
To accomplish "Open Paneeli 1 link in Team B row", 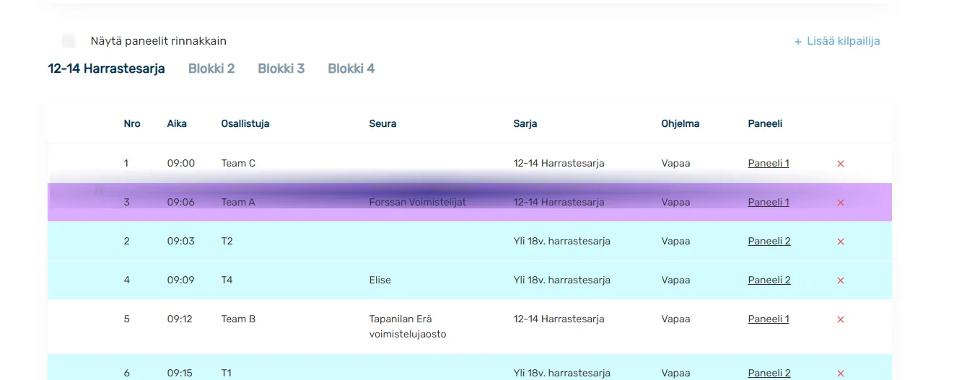I will tap(769, 319).
